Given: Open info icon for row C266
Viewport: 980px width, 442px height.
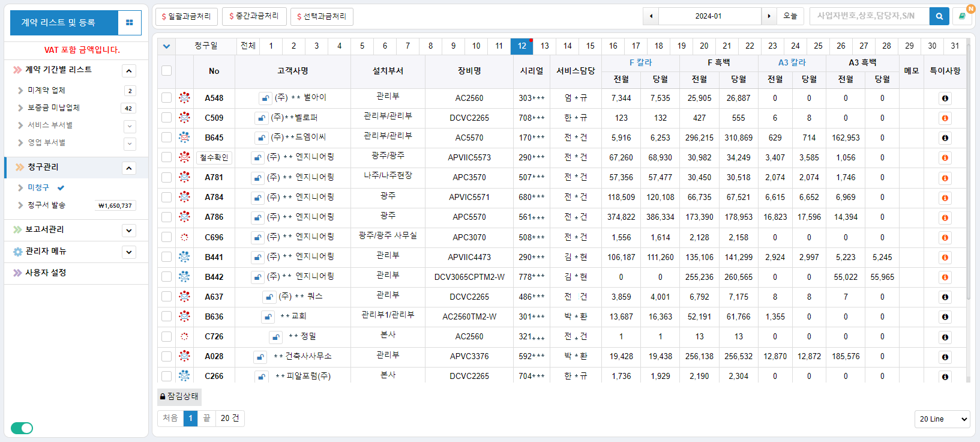Looking at the screenshot, I should (x=945, y=377).
